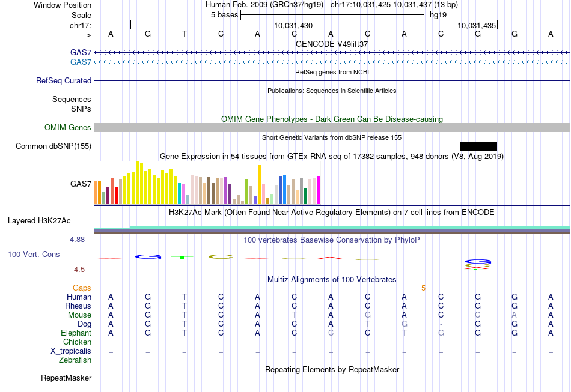Click the RefSeq Curated intron line
The image size is (571, 392).
pyautogui.click(x=332, y=80)
